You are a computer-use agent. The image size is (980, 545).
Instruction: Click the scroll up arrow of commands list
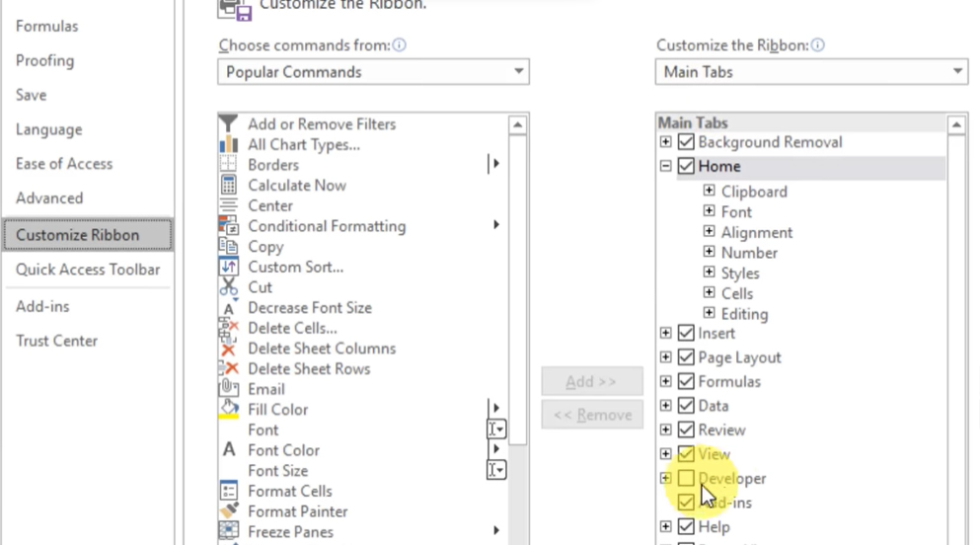coord(518,125)
